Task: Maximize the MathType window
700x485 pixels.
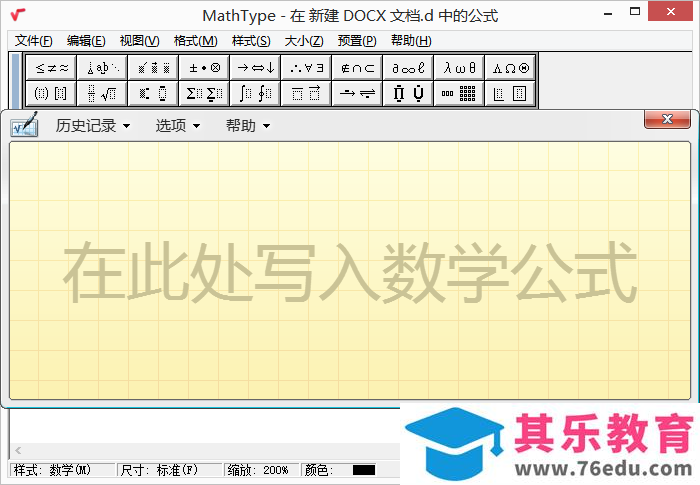Action: click(634, 12)
